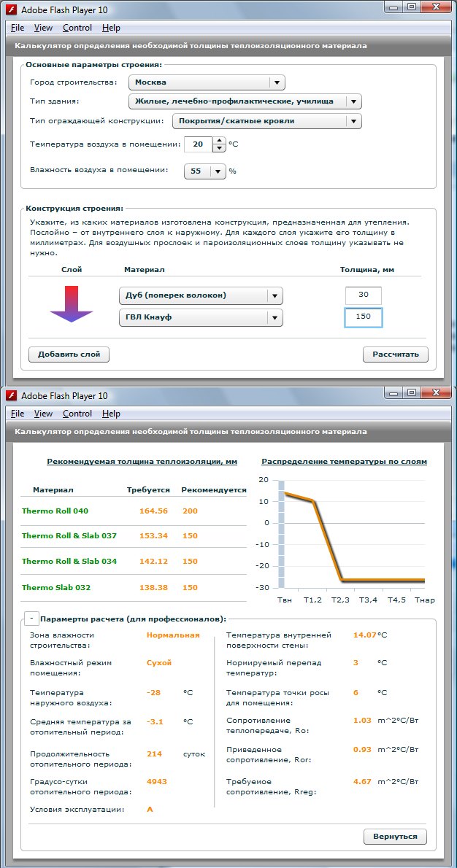Click the required value 138.38
The height and width of the screenshot is (868, 457).
[153, 587]
